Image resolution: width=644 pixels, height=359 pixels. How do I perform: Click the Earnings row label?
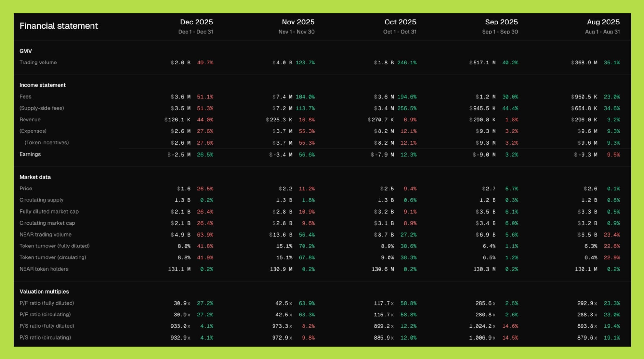30,154
